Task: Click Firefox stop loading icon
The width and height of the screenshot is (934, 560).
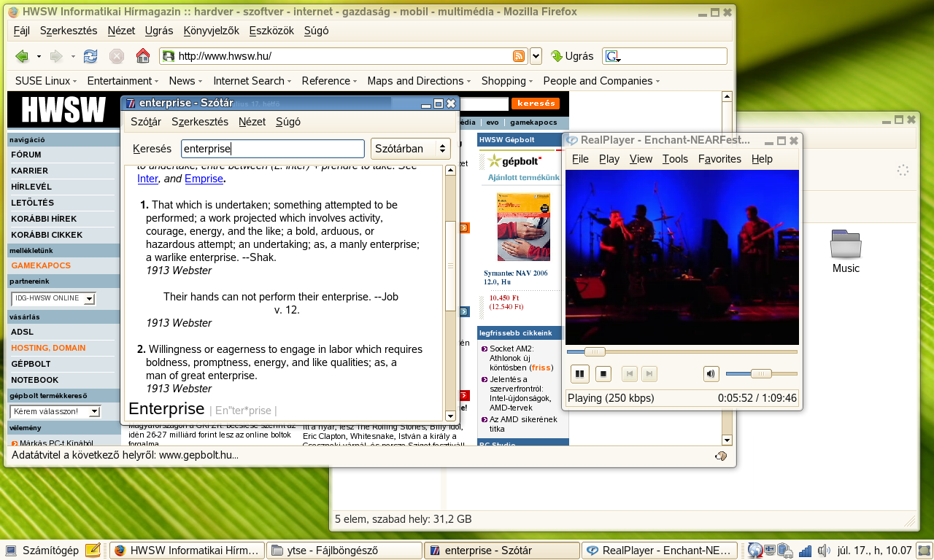Action: (116, 56)
